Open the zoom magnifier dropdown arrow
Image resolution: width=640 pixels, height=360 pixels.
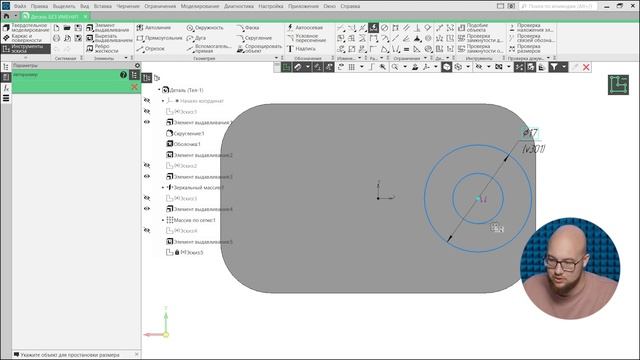pos(404,67)
